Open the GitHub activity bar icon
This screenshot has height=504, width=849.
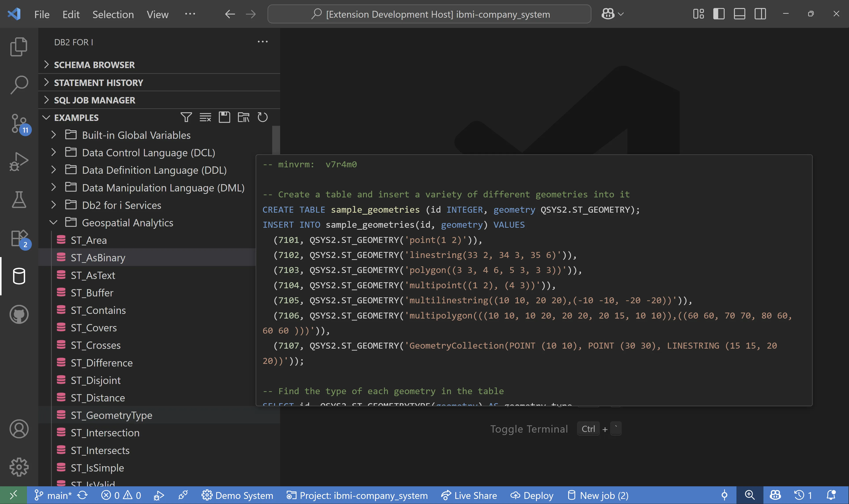(x=19, y=314)
